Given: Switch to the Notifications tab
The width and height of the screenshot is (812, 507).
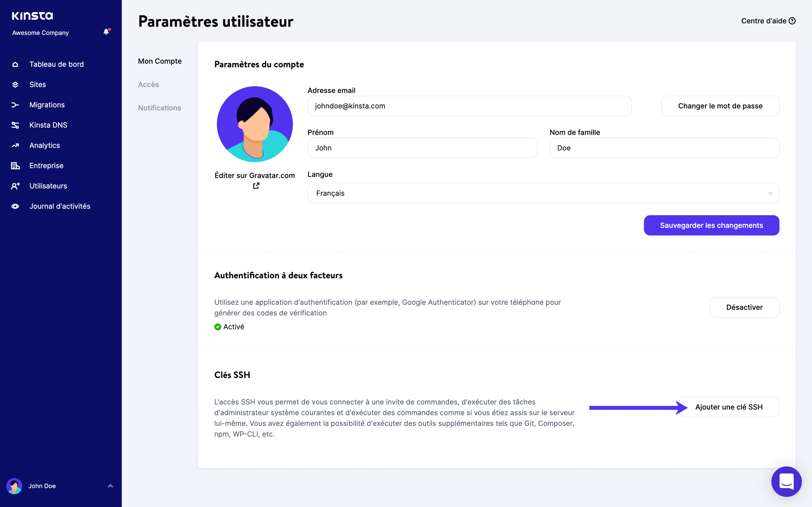Looking at the screenshot, I should point(159,108).
